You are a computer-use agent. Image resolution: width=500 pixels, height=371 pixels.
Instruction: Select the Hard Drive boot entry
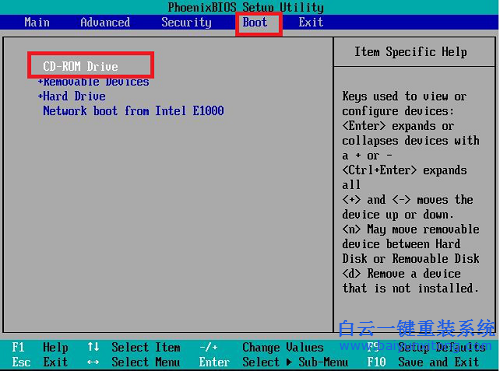coord(74,96)
